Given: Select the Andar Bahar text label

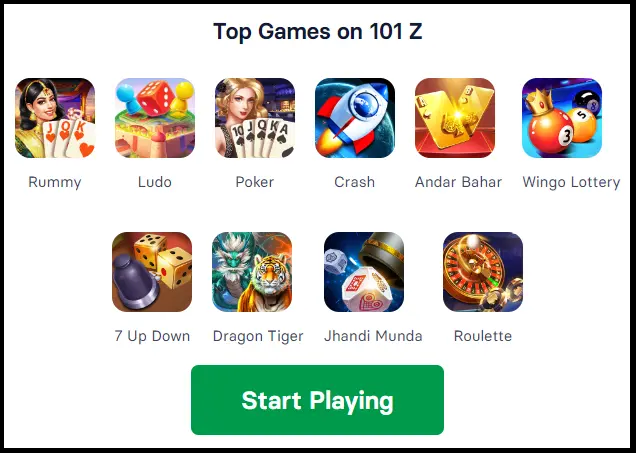Looking at the screenshot, I should pyautogui.click(x=458, y=182).
